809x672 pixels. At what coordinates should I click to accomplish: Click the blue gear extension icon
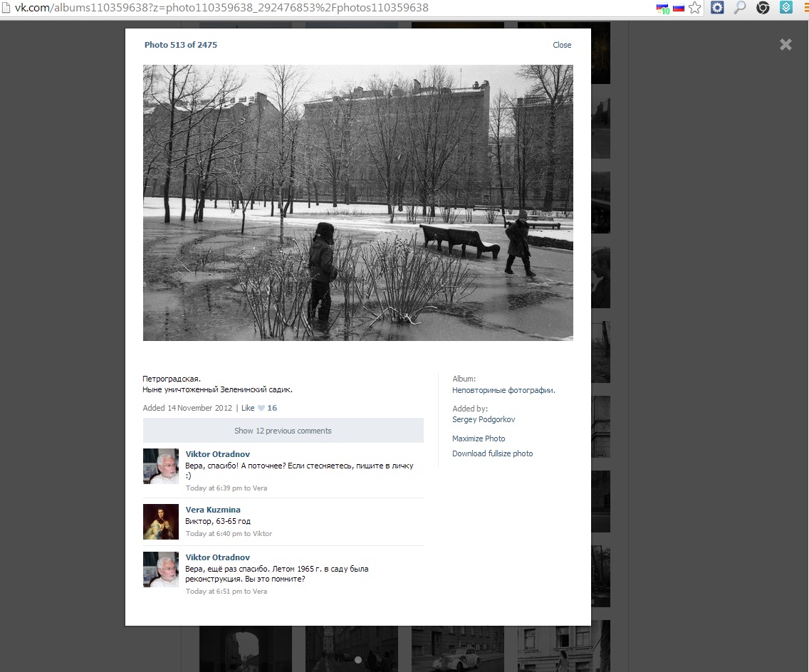[x=717, y=9]
